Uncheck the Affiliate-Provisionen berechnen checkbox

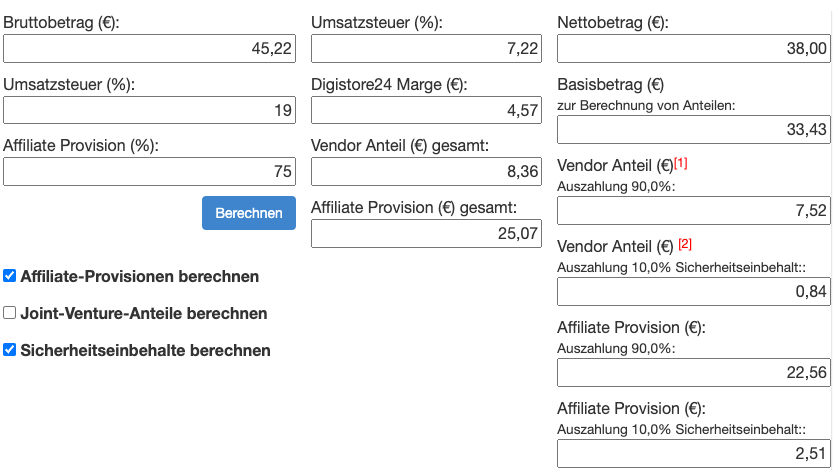(x=10, y=276)
